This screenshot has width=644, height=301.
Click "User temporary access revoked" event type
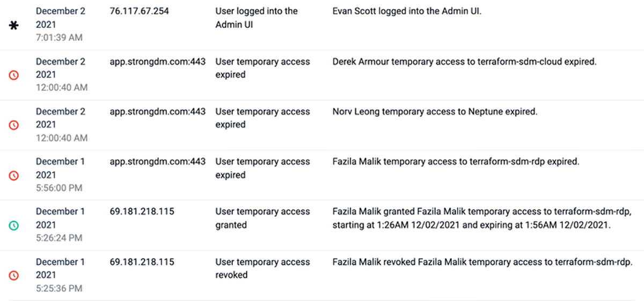point(262,268)
